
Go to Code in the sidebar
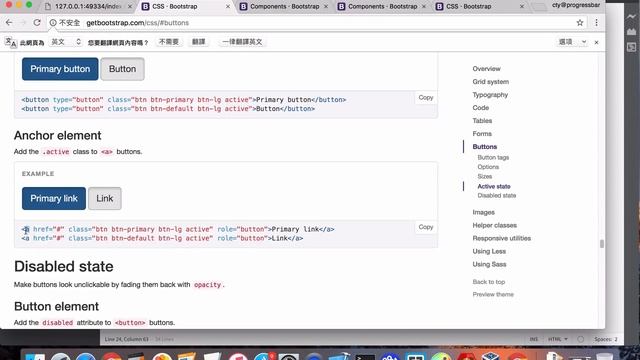480,108
